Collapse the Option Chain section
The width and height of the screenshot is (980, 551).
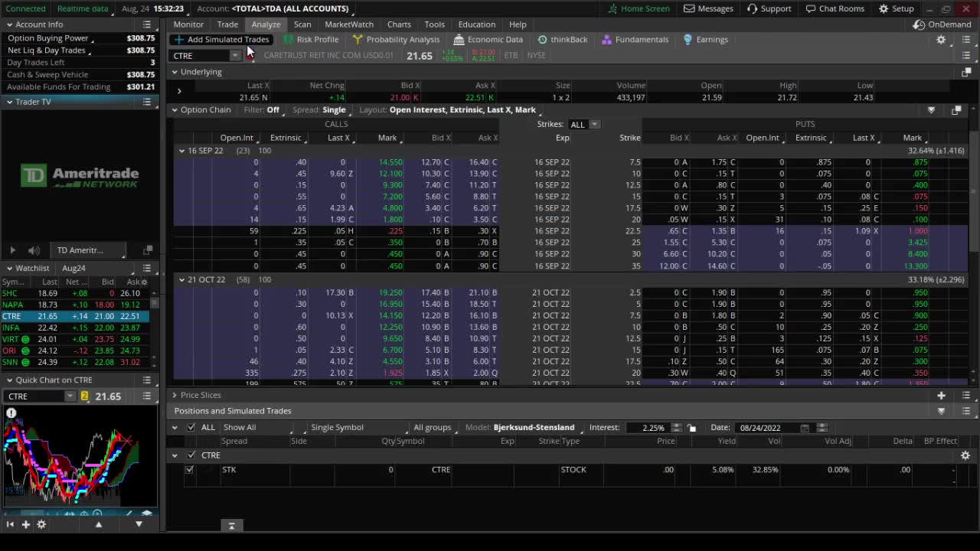[175, 110]
